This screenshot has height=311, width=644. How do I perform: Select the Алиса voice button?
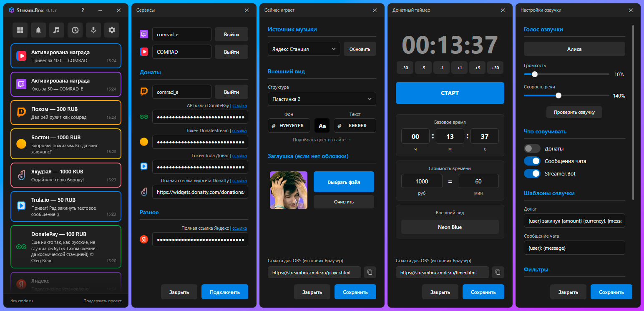(574, 49)
